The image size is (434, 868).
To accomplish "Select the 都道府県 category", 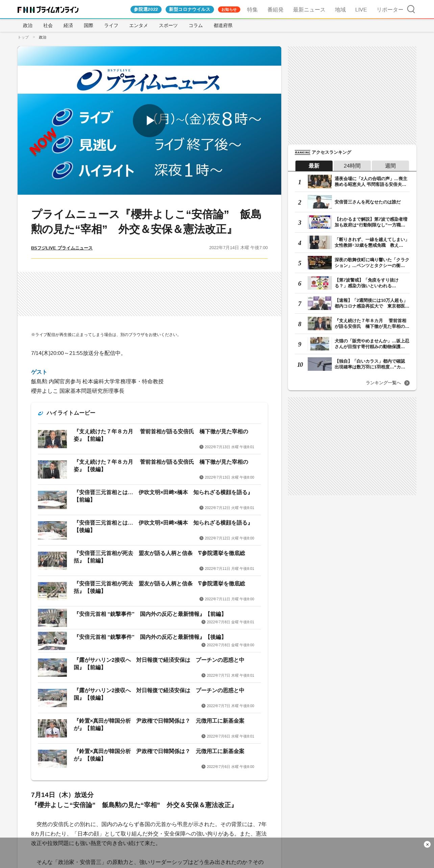I will pyautogui.click(x=223, y=25).
